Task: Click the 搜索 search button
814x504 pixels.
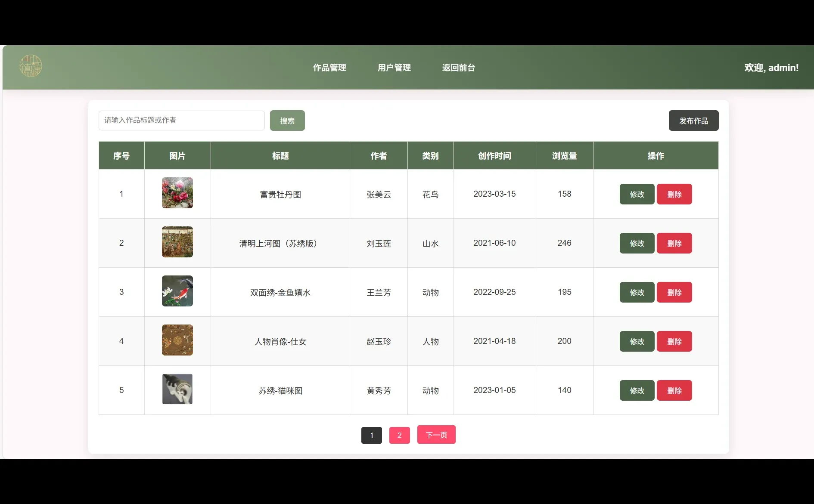Action: pyautogui.click(x=287, y=121)
